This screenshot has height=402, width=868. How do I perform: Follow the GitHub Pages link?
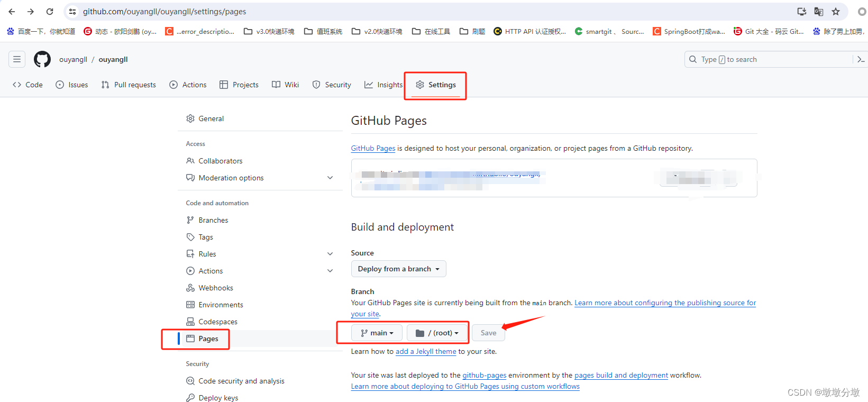[x=373, y=148]
